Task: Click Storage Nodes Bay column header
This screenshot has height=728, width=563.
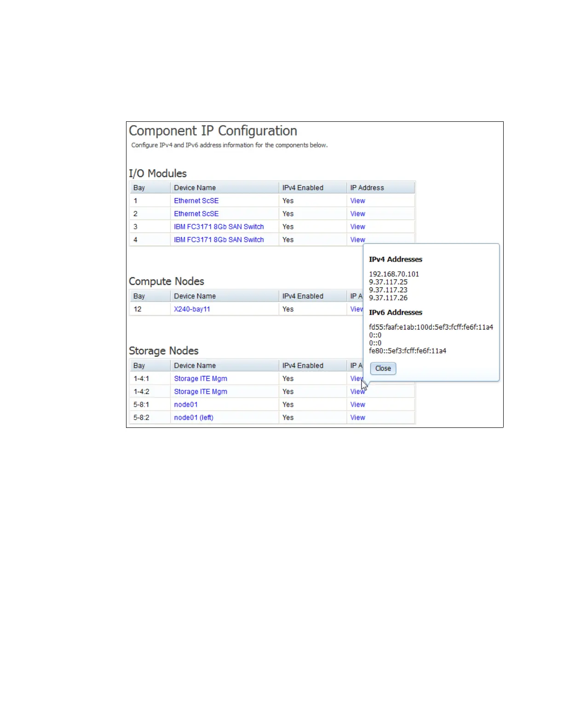Action: point(150,365)
